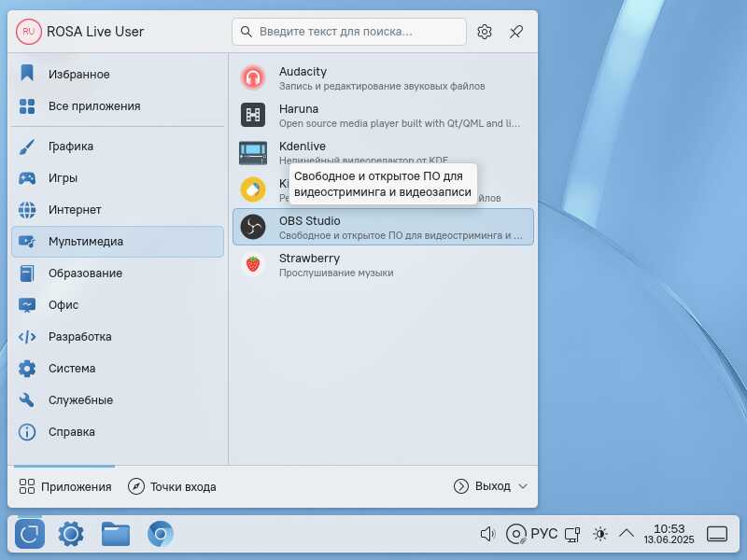
Task: Open the file manager from taskbar
Action: tap(115, 534)
